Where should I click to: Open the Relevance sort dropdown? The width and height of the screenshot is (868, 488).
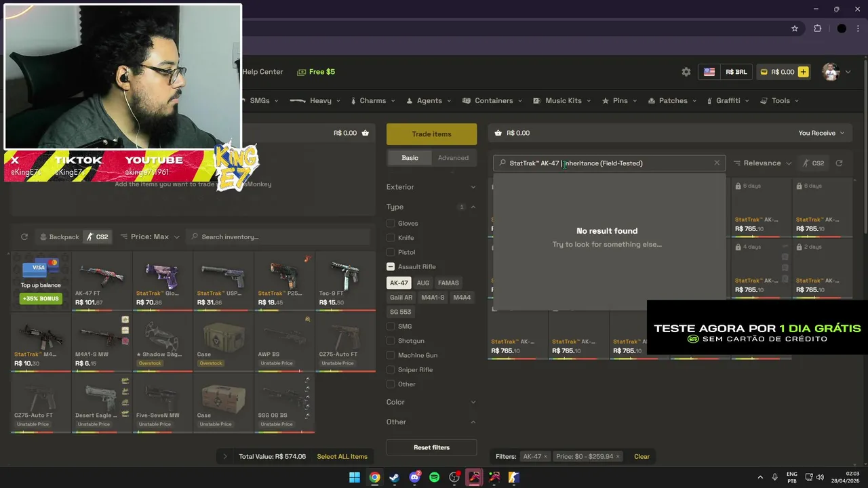[x=762, y=163]
